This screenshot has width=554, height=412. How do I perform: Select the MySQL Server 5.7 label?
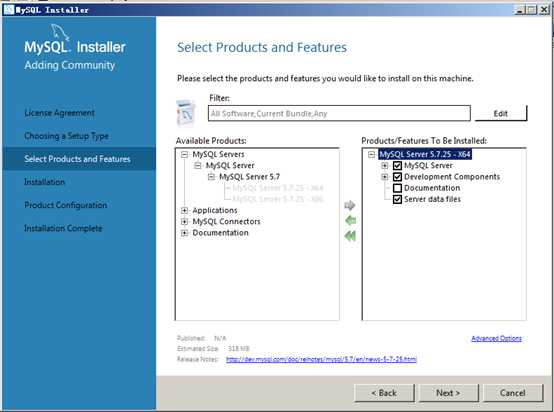pos(249,177)
